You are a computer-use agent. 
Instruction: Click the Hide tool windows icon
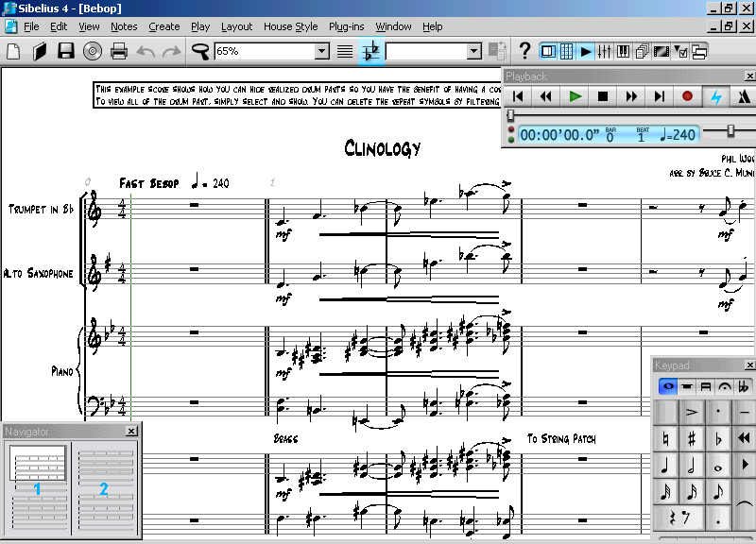(x=699, y=51)
